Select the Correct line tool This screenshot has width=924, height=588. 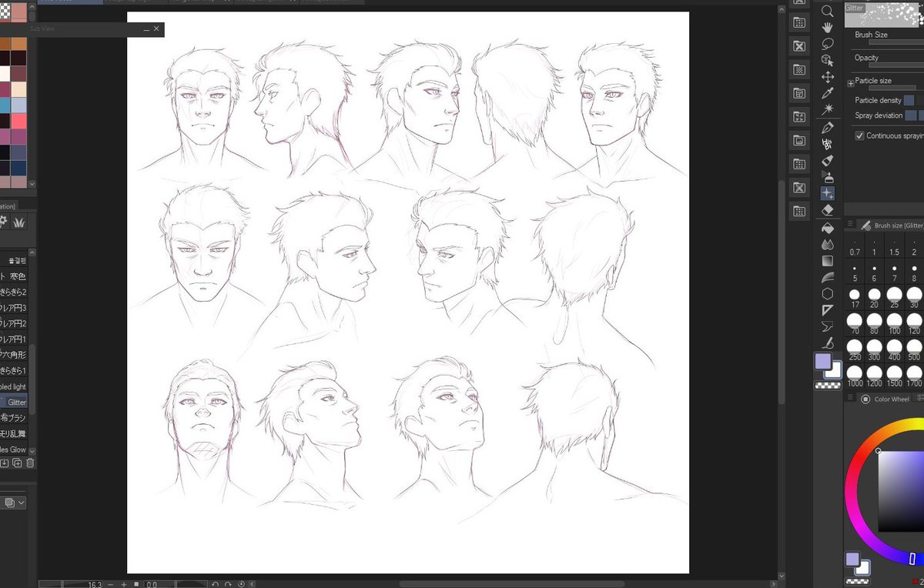click(x=828, y=343)
